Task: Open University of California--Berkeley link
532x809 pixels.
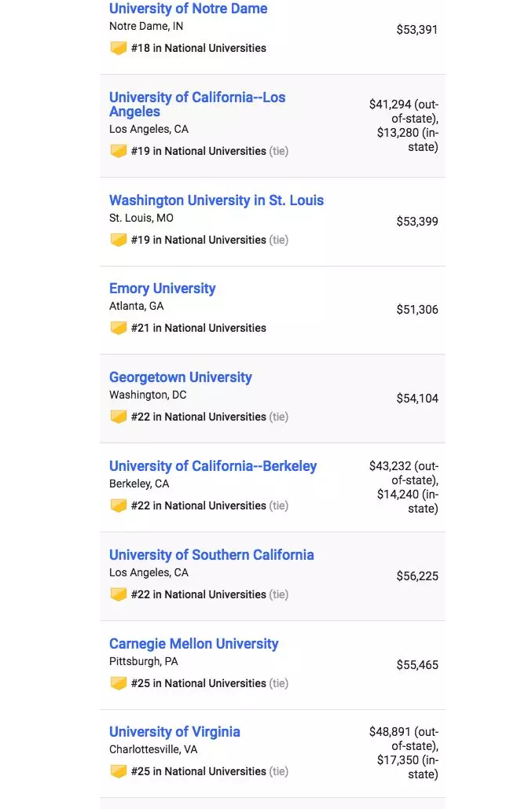Action: click(x=213, y=466)
